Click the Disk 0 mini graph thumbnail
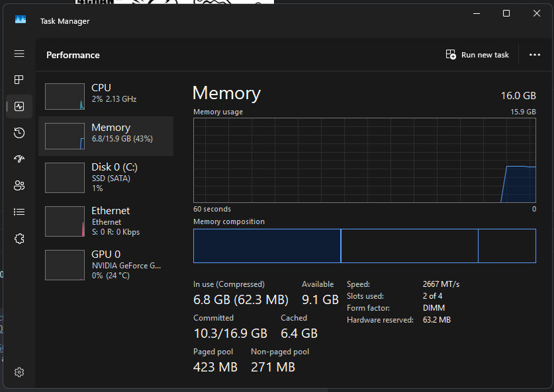 (65, 177)
